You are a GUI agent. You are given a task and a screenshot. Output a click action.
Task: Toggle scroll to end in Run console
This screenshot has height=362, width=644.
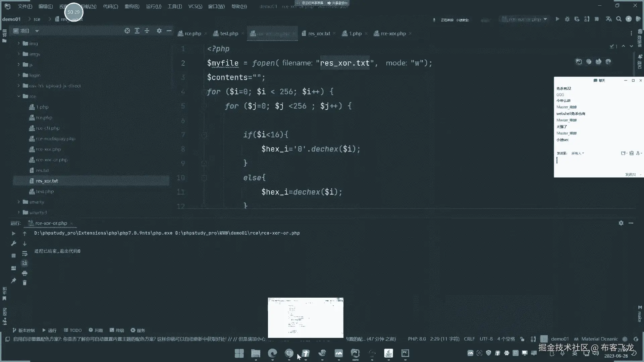(24, 263)
